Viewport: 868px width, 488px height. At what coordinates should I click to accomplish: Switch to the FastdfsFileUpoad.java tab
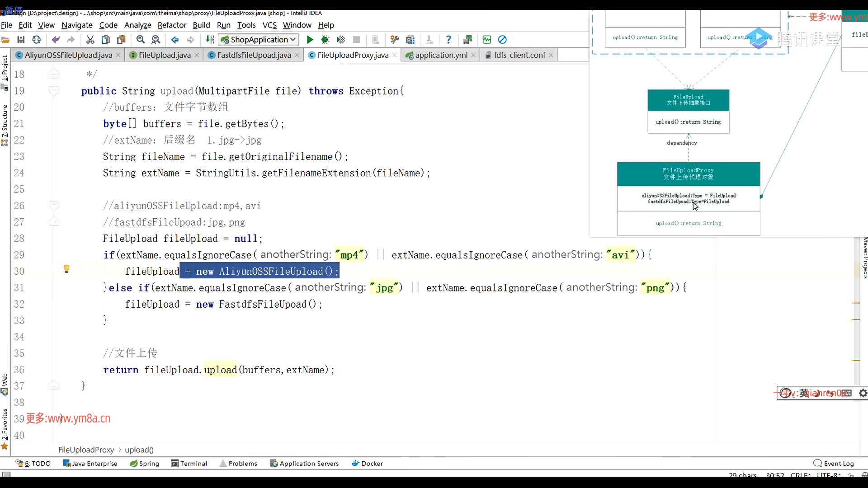click(x=254, y=55)
